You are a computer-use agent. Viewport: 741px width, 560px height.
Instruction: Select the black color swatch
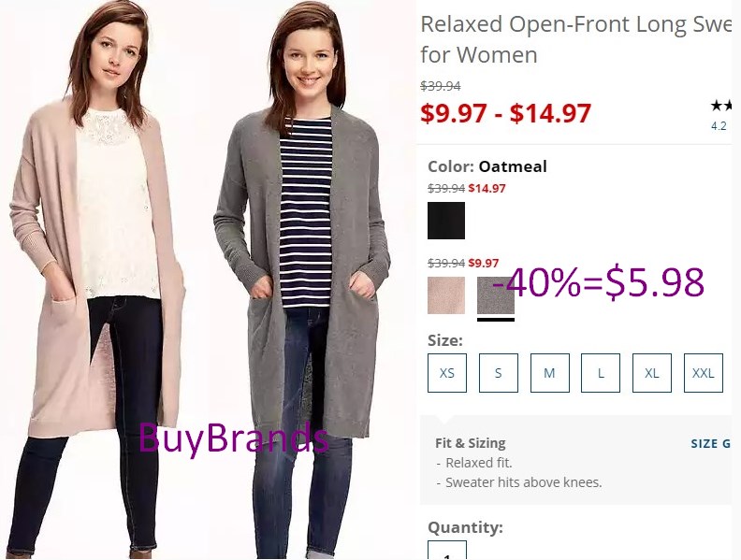click(446, 221)
